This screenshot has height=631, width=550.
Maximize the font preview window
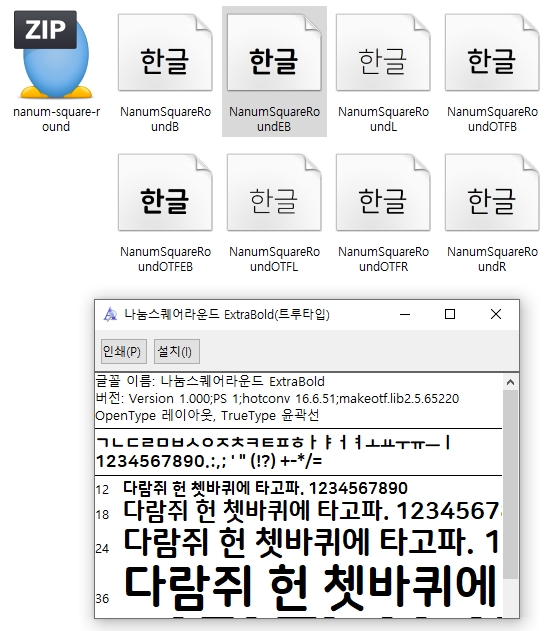click(x=450, y=314)
